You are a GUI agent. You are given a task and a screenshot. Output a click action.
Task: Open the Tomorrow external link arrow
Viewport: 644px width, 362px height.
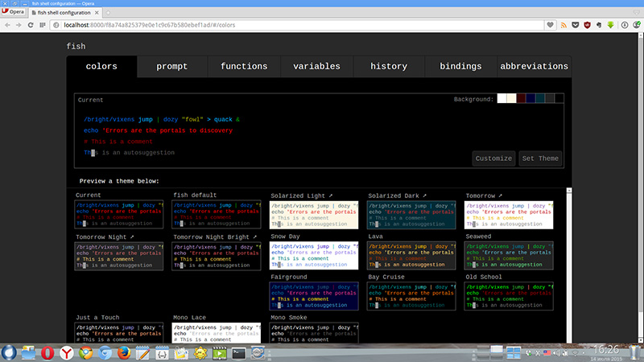(x=500, y=195)
